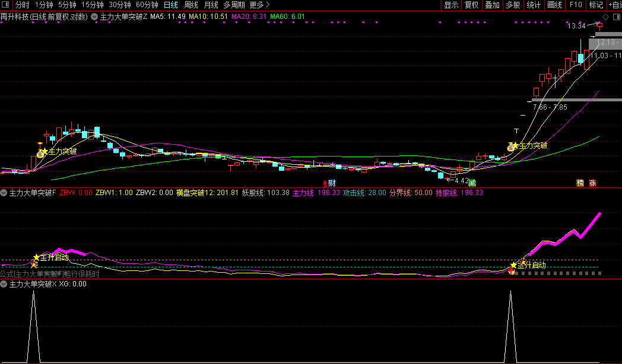This screenshot has width=622, height=364.
Task: Click the money bag icon near right 主力突破
Action: pyautogui.click(x=510, y=148)
